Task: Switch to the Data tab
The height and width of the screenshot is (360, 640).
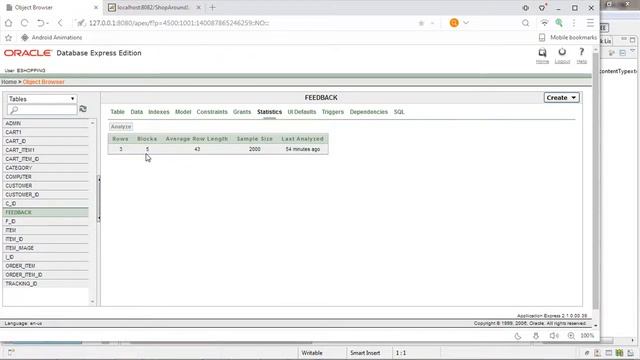Action: tap(137, 112)
